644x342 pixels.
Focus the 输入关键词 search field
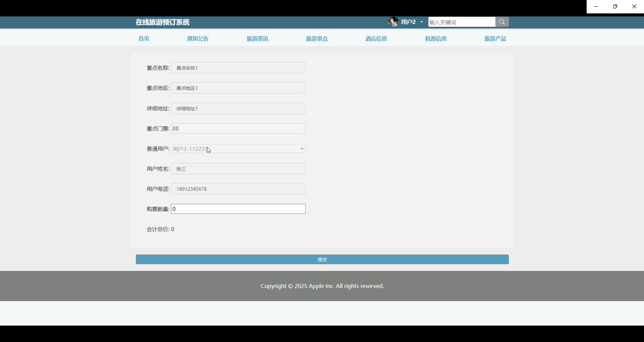coord(462,22)
